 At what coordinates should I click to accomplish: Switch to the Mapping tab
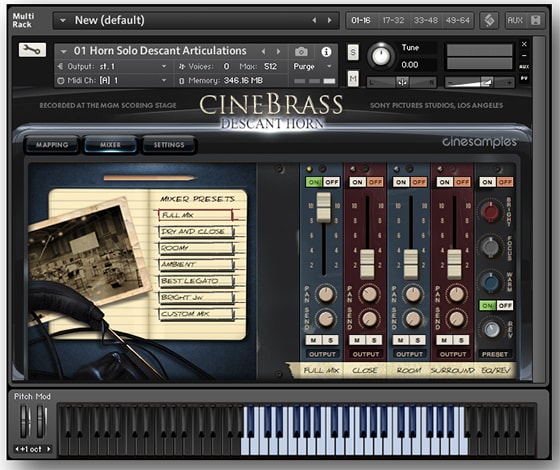tap(52, 145)
